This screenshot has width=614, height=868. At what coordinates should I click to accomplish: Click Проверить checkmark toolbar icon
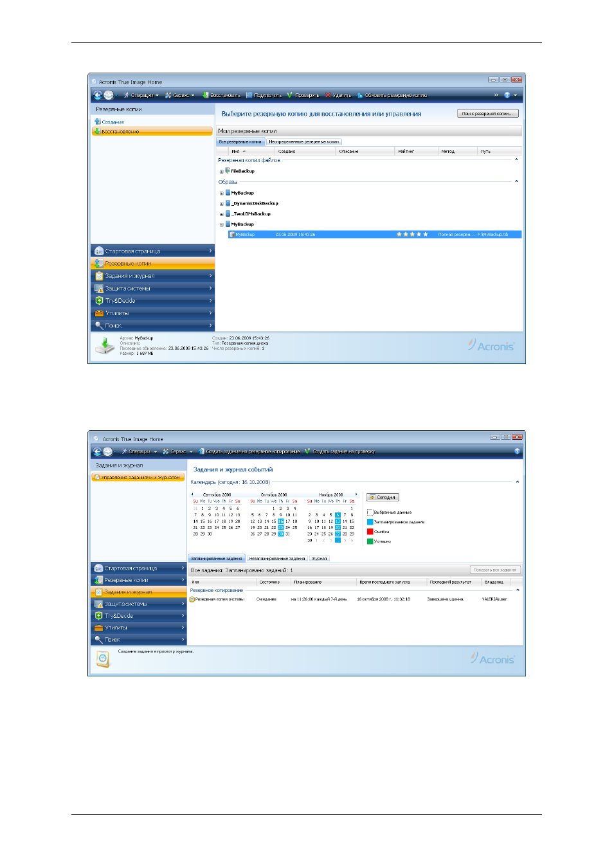[290, 95]
